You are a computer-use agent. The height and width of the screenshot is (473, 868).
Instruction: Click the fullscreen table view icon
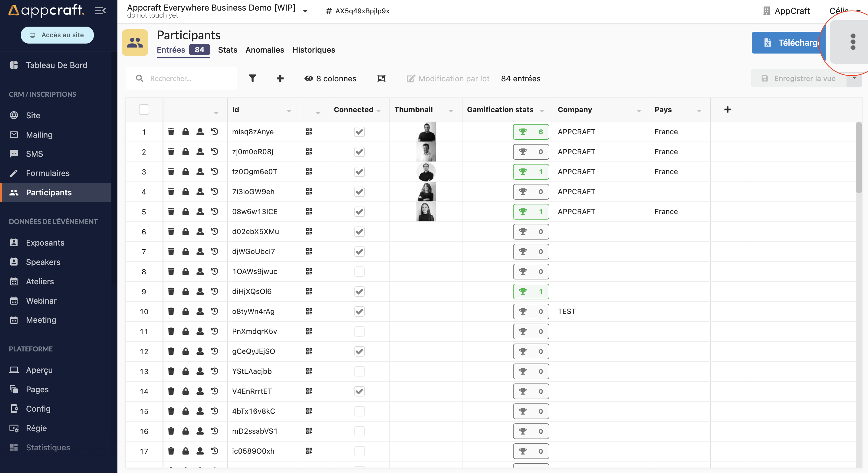click(381, 78)
